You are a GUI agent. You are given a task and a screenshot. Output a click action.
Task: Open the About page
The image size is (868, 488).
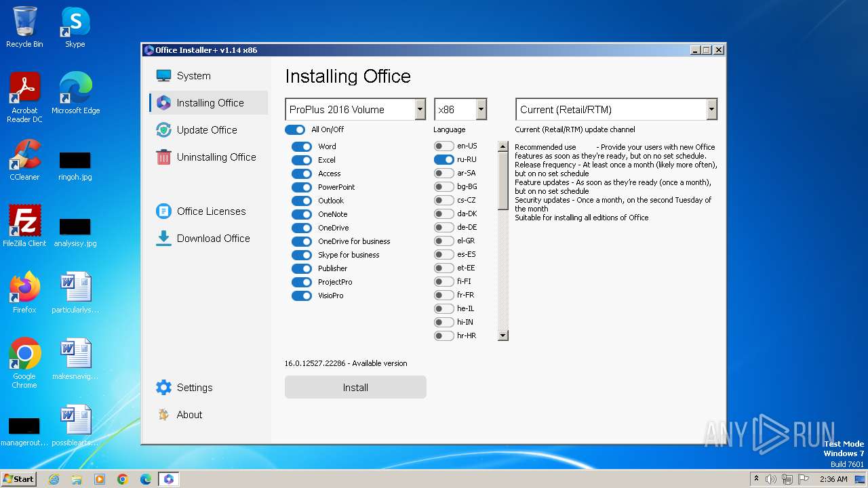tap(209, 415)
